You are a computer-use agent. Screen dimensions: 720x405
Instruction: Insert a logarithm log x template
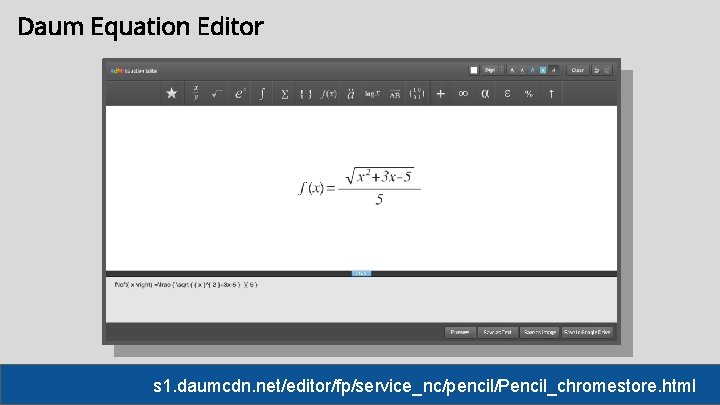click(372, 94)
